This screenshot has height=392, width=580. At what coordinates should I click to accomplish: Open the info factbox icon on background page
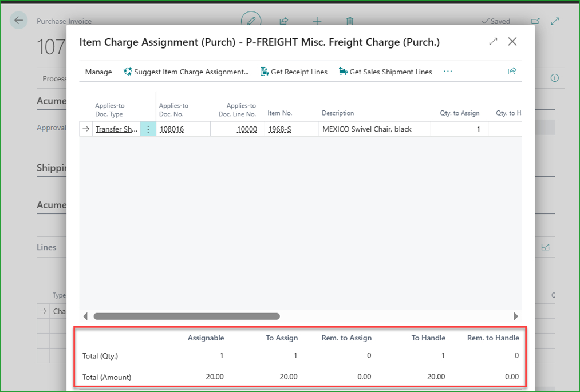pyautogui.click(x=554, y=78)
